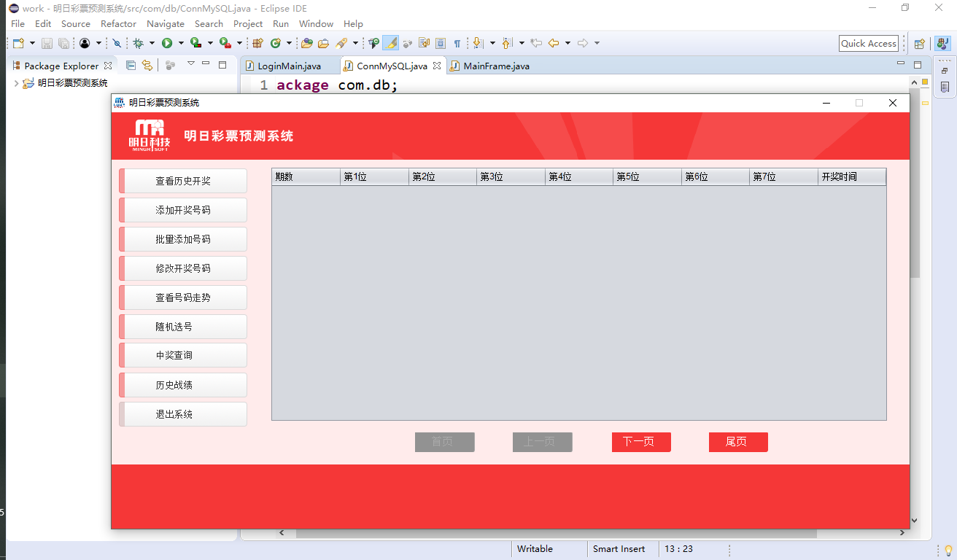
Task: Click the 修改开奖号码 button
Action: (183, 268)
